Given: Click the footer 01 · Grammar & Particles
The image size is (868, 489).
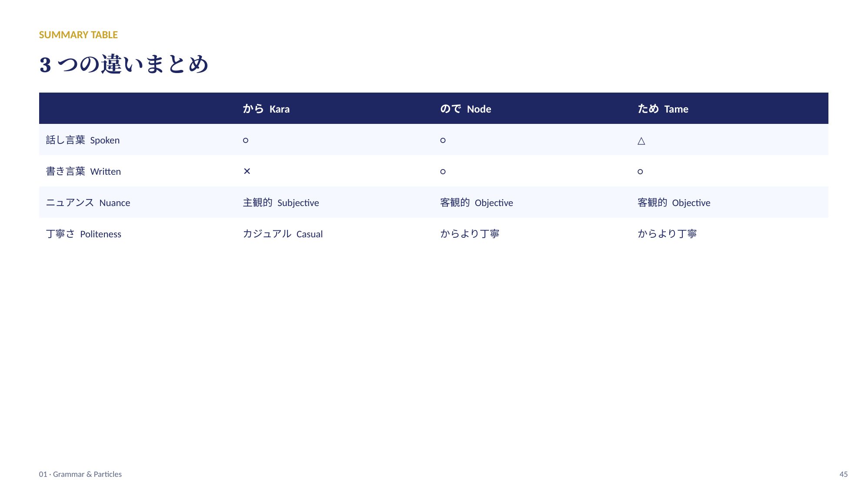Looking at the screenshot, I should click(x=80, y=474).
